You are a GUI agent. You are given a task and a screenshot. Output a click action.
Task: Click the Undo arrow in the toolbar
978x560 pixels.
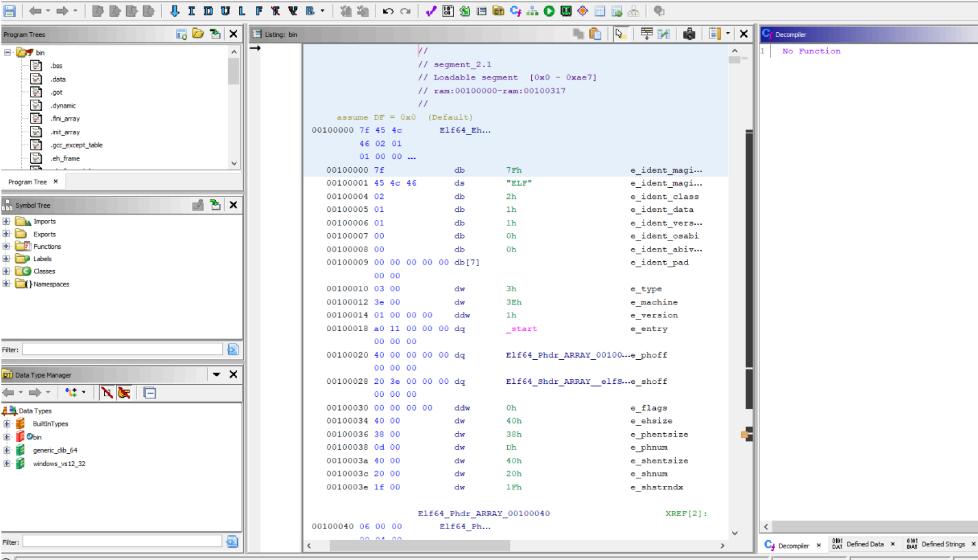click(x=388, y=11)
